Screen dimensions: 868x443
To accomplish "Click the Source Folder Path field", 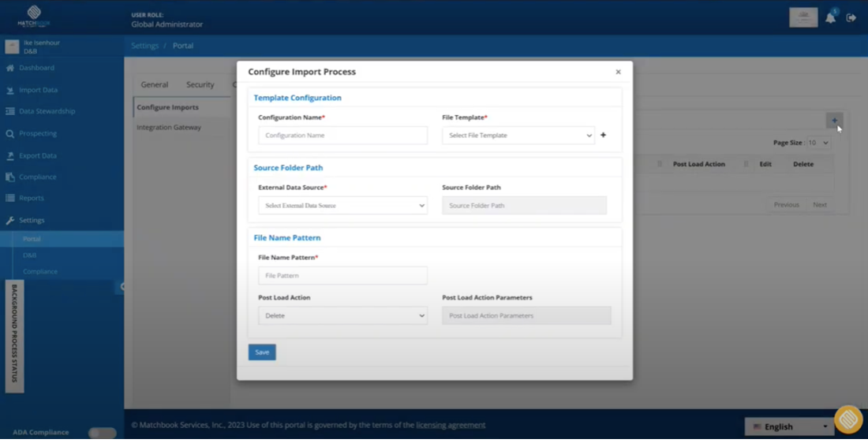I will (524, 205).
